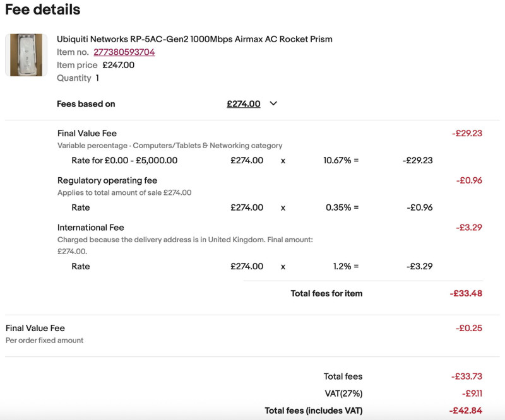
Task: Click the Total fees for item label
Action: pyautogui.click(x=326, y=293)
